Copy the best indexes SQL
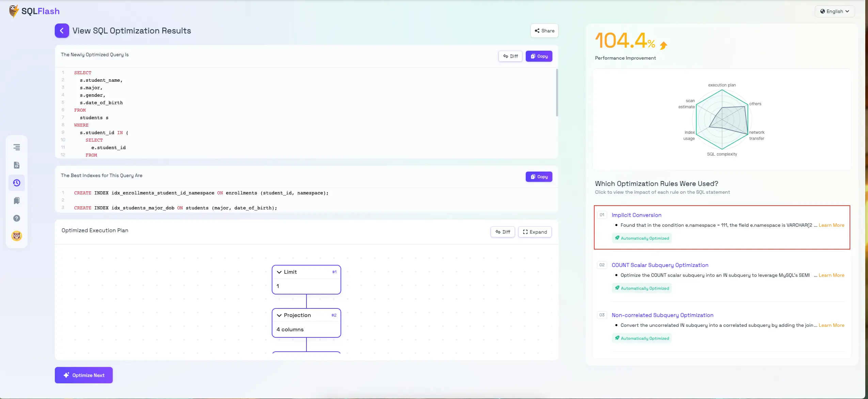 click(539, 177)
